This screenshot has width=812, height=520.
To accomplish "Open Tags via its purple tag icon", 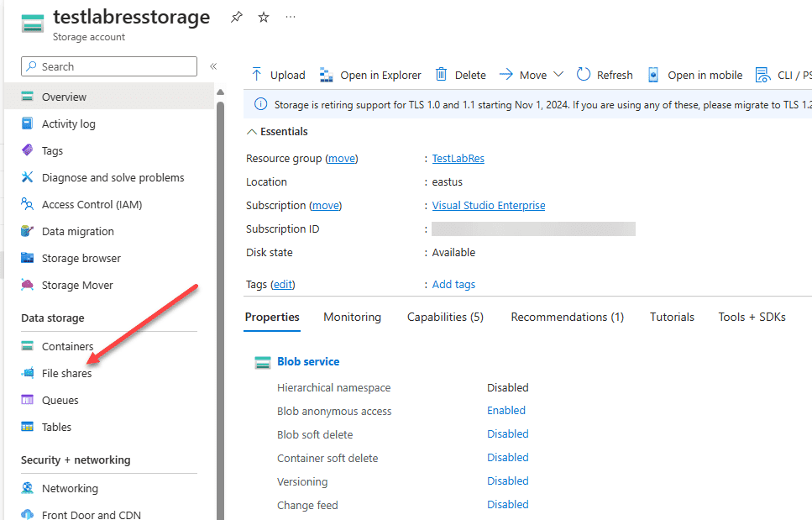I will pos(28,150).
